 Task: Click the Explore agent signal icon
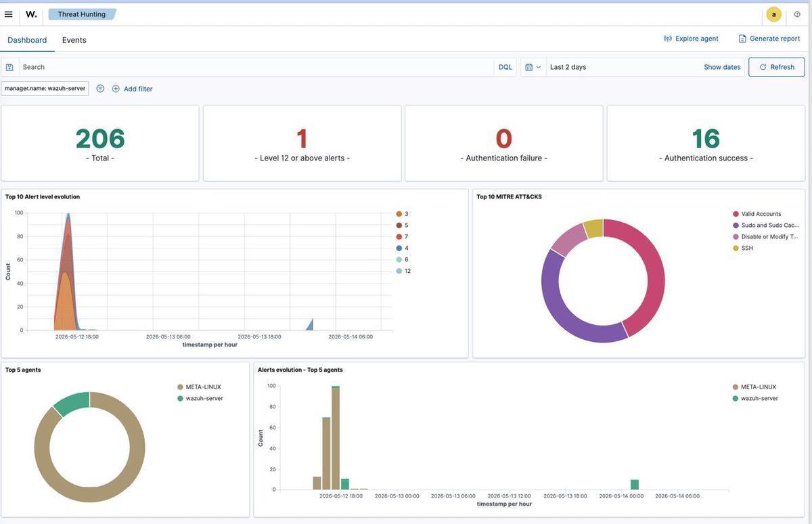click(x=668, y=39)
